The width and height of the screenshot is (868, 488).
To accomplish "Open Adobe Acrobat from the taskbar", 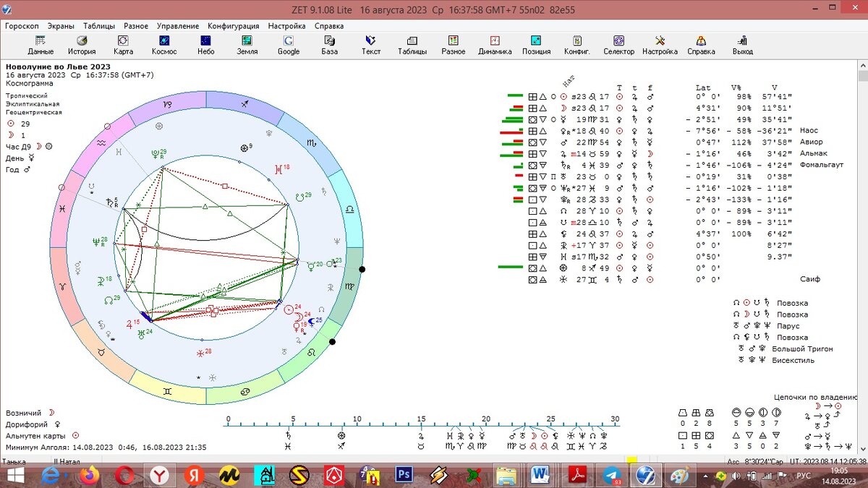I will tap(579, 476).
